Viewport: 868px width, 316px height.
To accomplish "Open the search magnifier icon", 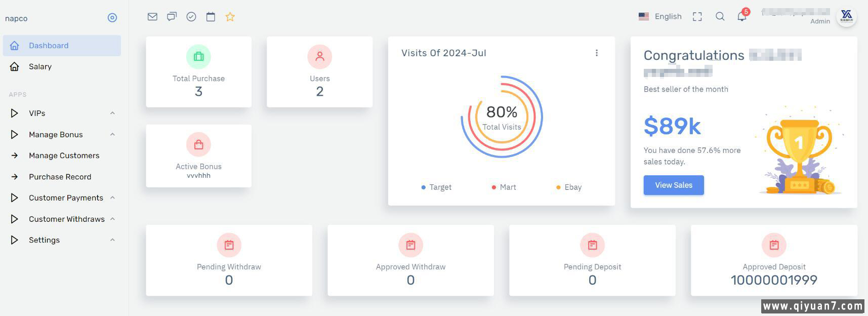I will [720, 17].
